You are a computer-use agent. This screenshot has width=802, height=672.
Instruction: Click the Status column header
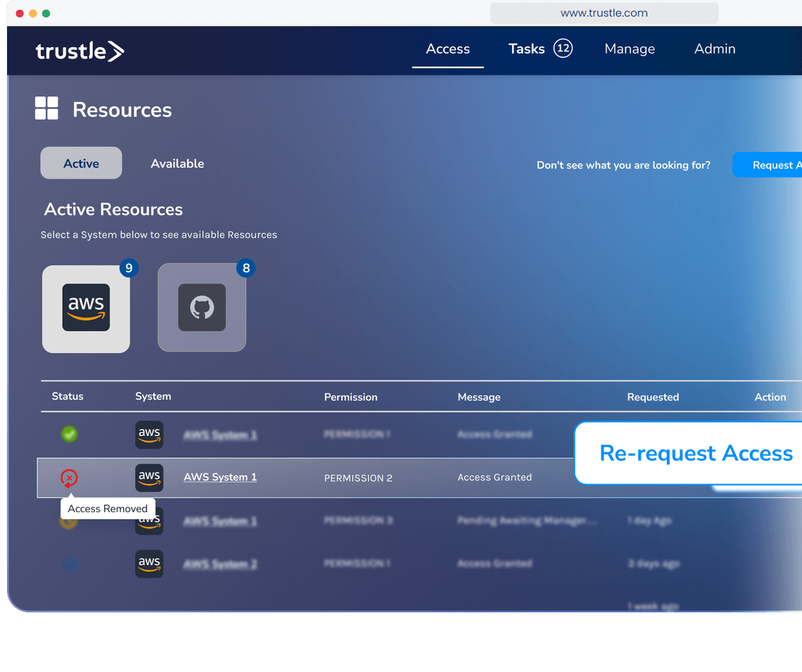point(68,396)
